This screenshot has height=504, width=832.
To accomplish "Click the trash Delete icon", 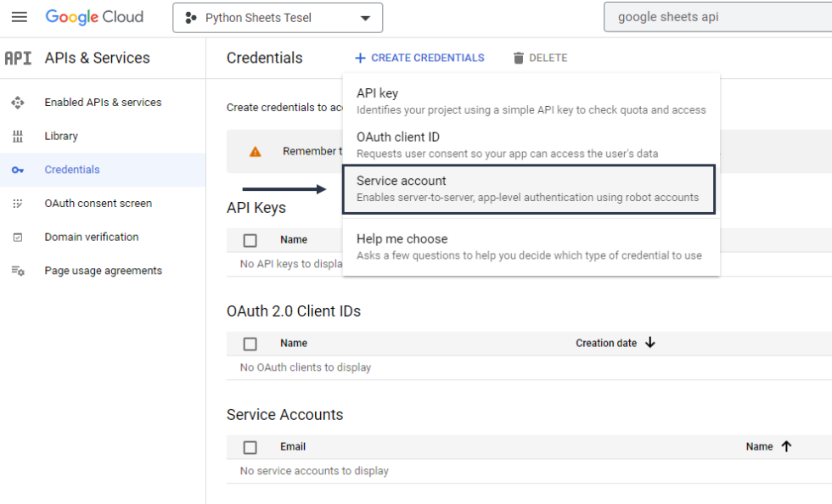I will 519,59.
